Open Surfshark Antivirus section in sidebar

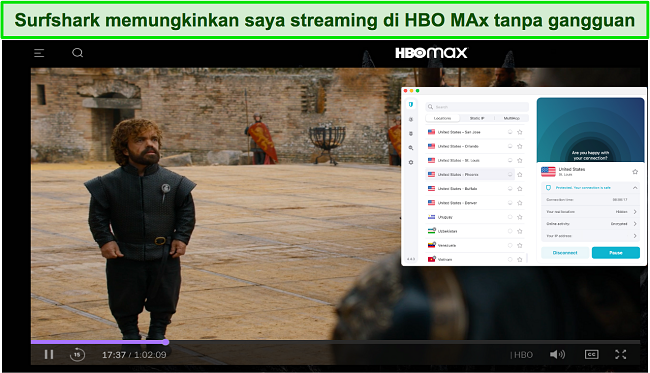click(411, 133)
